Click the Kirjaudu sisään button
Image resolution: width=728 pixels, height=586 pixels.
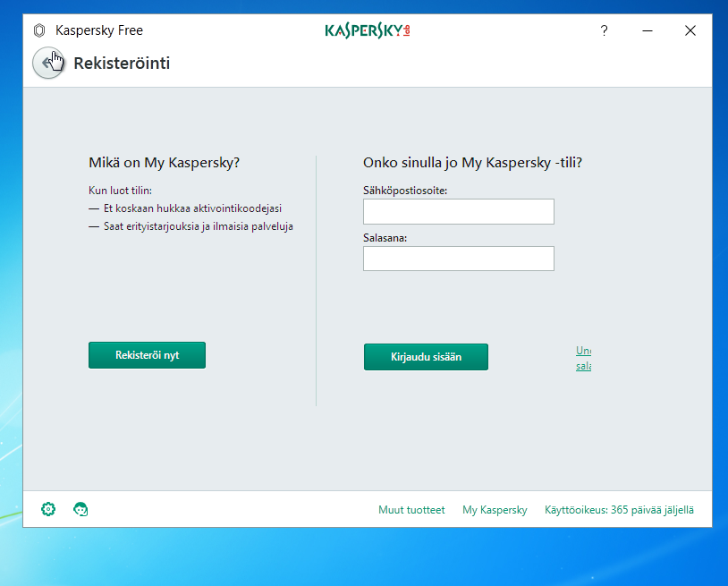coord(426,357)
